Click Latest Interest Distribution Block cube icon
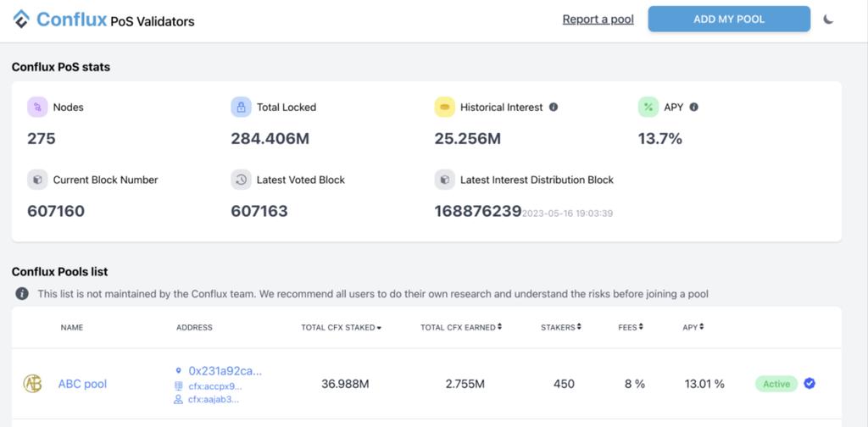The width and height of the screenshot is (868, 427). tap(444, 180)
